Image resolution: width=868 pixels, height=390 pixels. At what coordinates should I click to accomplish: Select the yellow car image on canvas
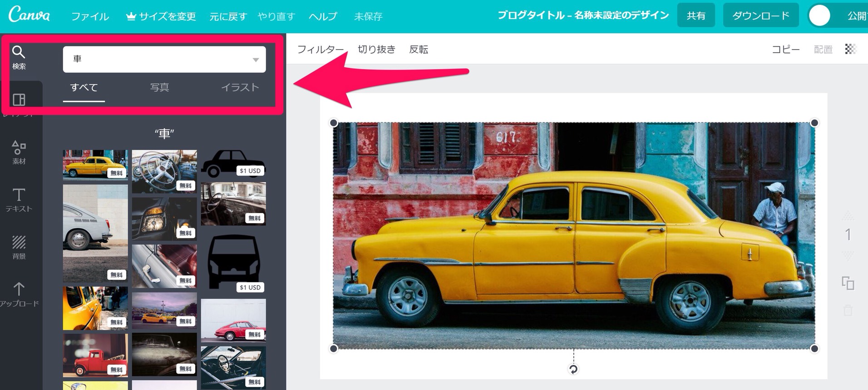(574, 235)
